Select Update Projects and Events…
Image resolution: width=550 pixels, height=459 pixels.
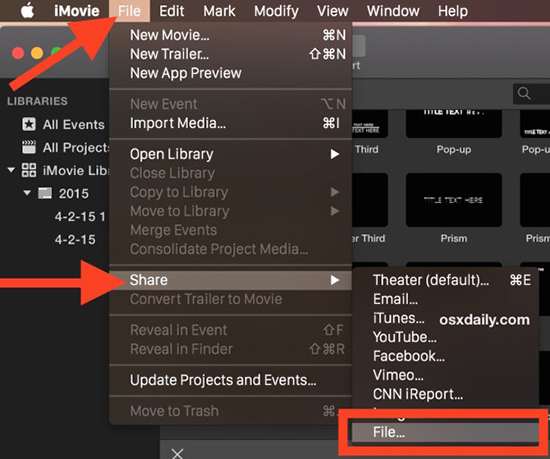point(231,380)
